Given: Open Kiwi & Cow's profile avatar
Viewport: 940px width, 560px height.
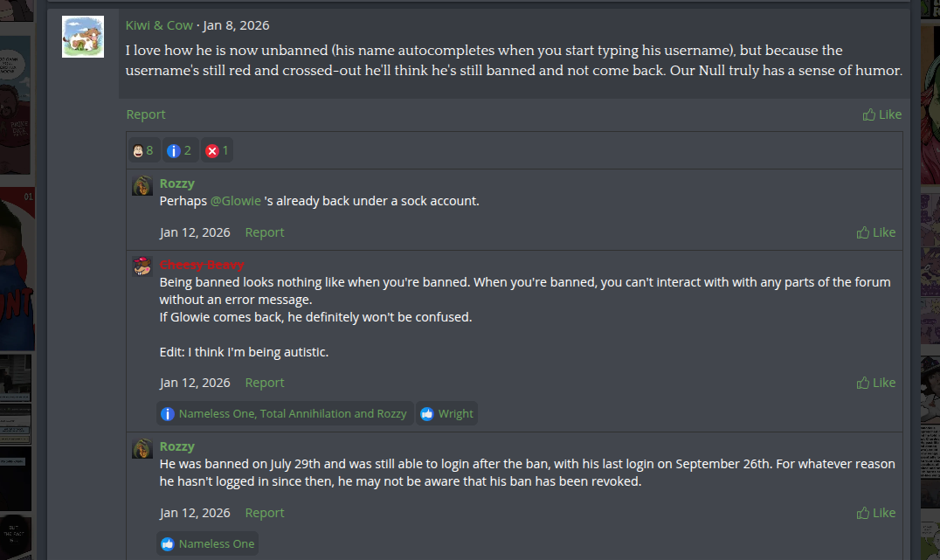Looking at the screenshot, I should (x=83, y=37).
